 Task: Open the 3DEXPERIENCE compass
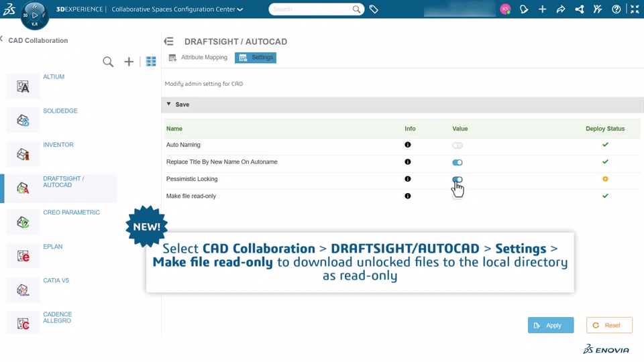(x=34, y=15)
